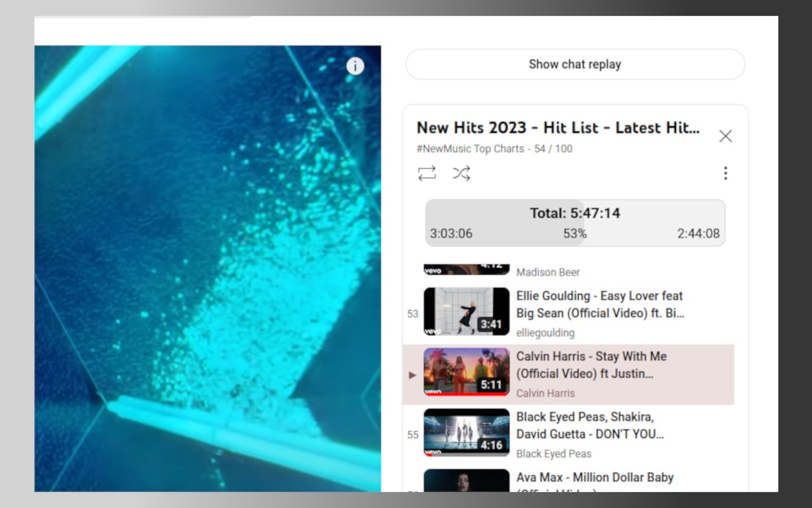This screenshot has height=508, width=812.
Task: Click elapsed time 3:03:06
Action: pyautogui.click(x=451, y=234)
